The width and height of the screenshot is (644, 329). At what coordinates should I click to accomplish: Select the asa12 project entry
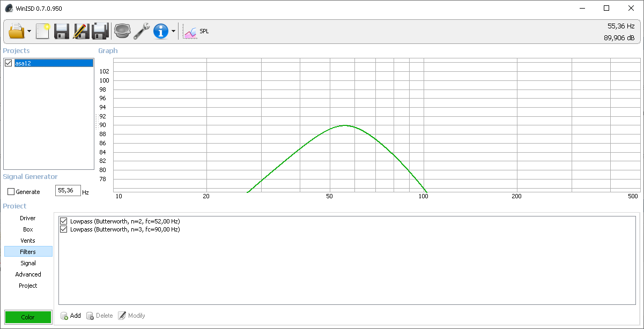tap(54, 63)
